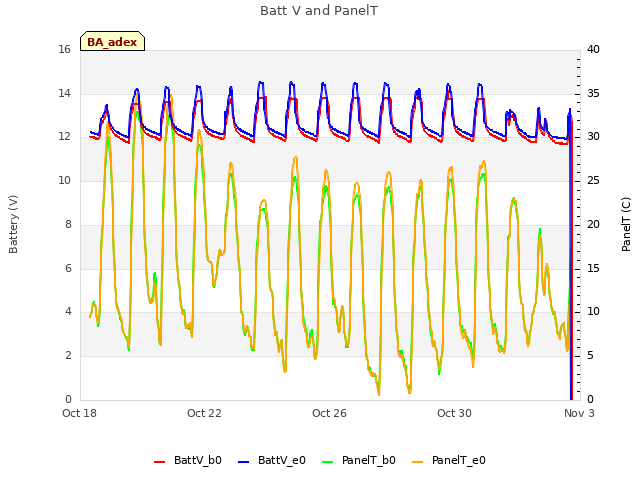Click the Oct 22 x-axis label
The image size is (640, 480).
(x=204, y=413)
